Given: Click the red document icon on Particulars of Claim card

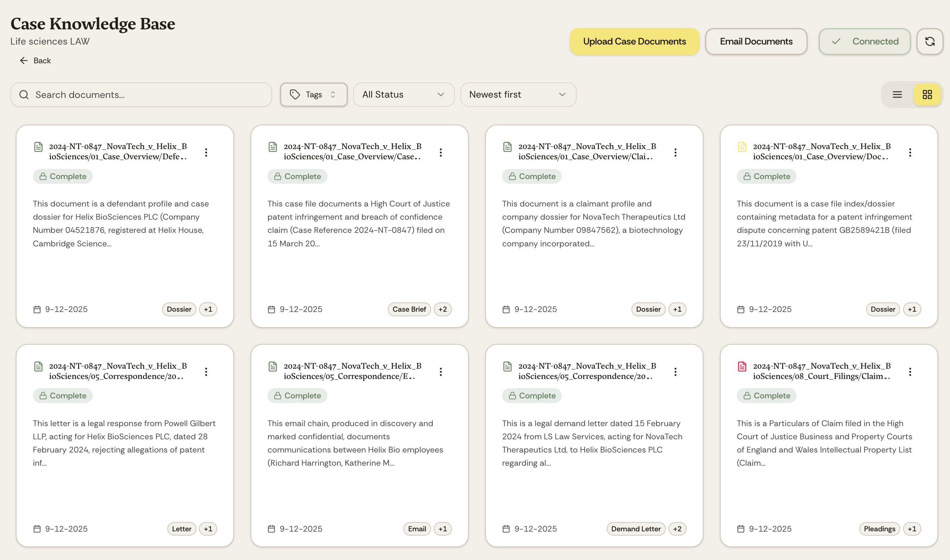Looking at the screenshot, I should point(742,366).
